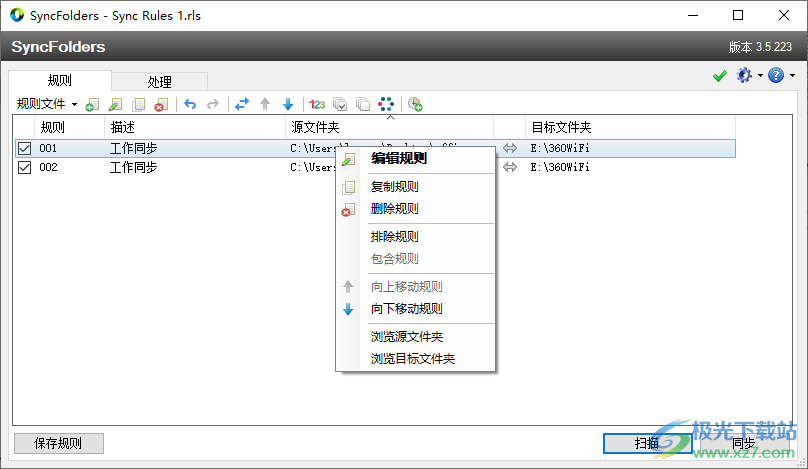
Task: Select the 工作同步 description in row 001
Action: click(x=133, y=148)
